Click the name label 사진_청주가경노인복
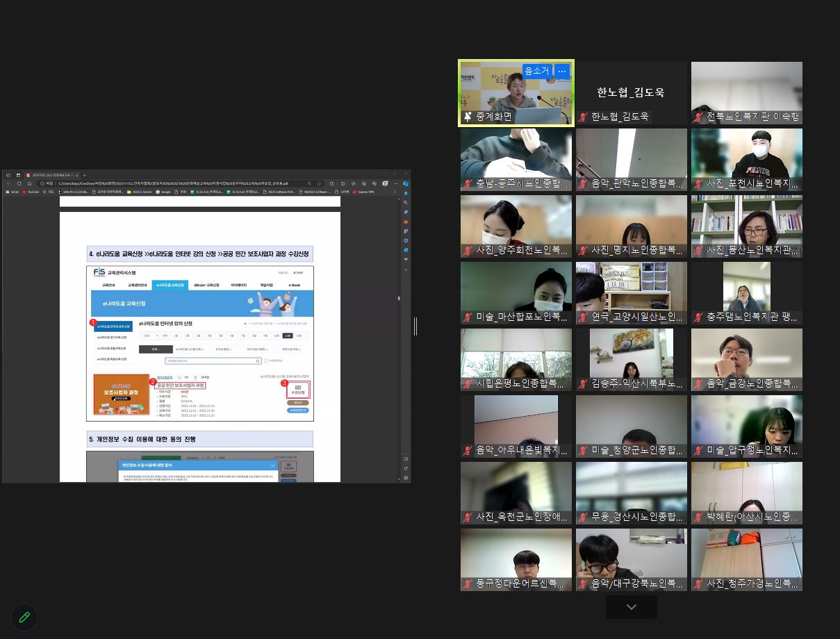 [752, 583]
